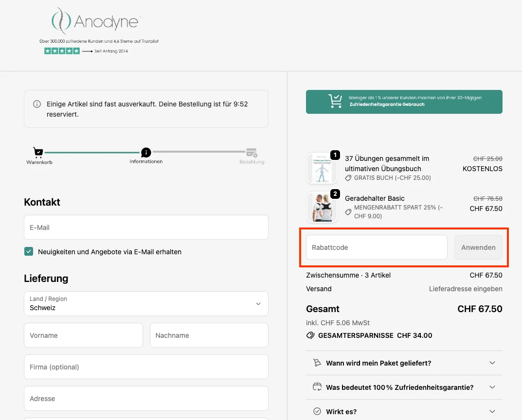This screenshot has width=522, height=420.
Task: Click the Warenkorb cart step icon
Action: tap(38, 153)
